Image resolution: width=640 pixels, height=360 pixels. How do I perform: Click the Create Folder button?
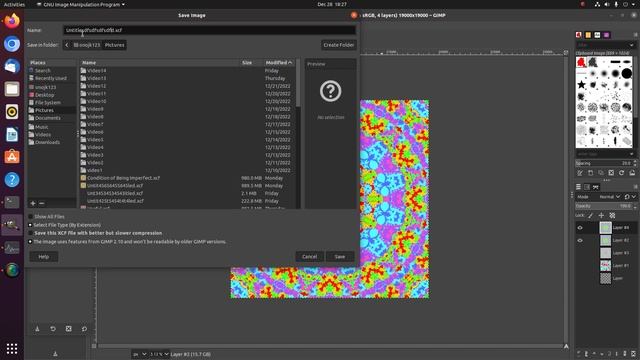pyautogui.click(x=338, y=45)
